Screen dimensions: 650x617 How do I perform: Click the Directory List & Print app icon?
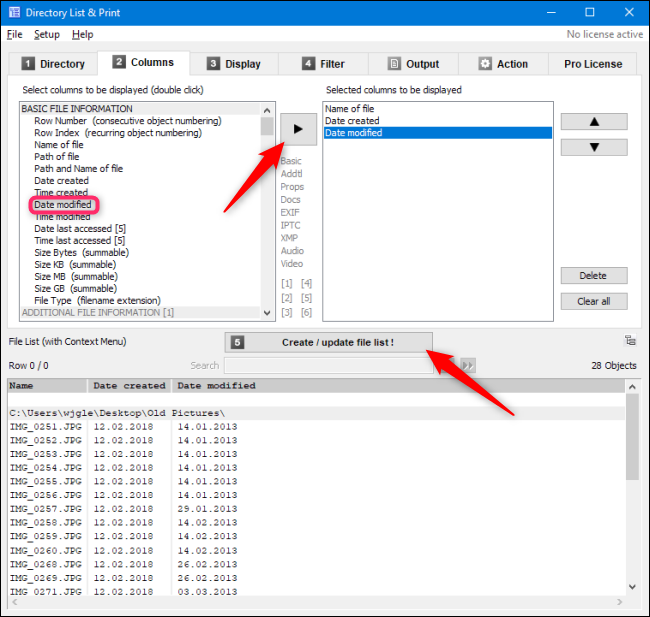(15, 12)
